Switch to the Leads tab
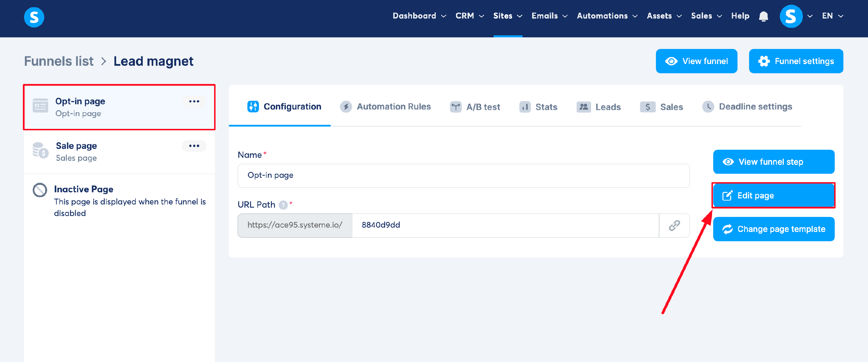This screenshot has height=362, width=868. click(598, 107)
